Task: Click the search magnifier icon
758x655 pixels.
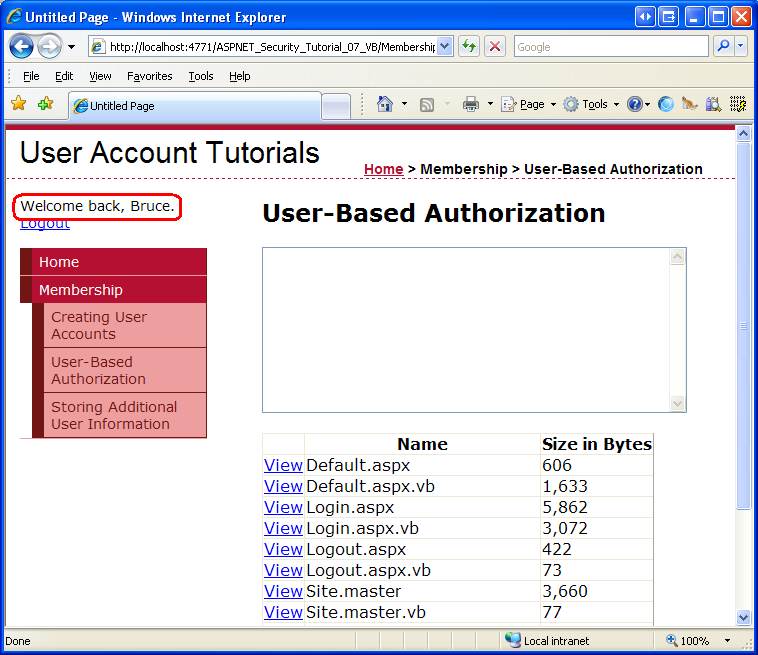Action: (722, 47)
